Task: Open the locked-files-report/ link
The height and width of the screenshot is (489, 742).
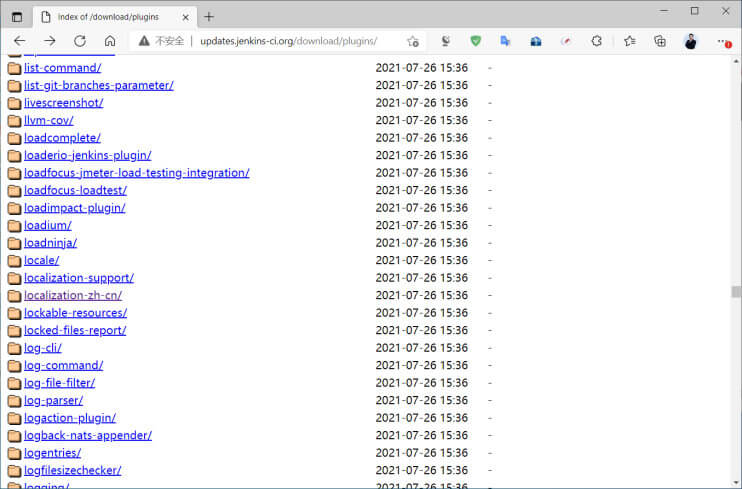Action: point(75,330)
